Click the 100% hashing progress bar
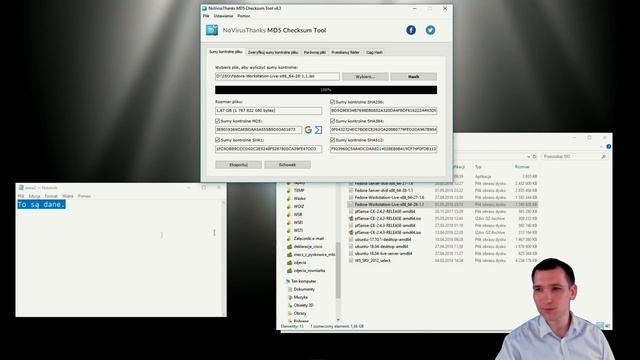This screenshot has width=640, height=360. (x=326, y=90)
